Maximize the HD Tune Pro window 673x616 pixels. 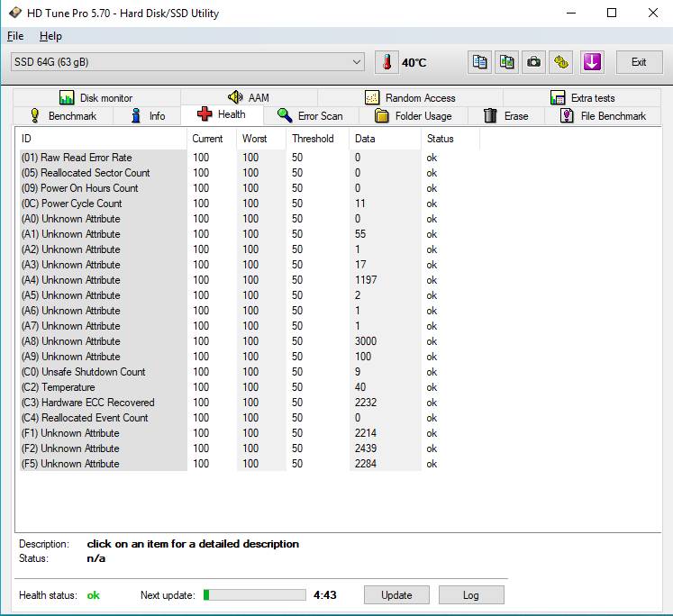(612, 13)
